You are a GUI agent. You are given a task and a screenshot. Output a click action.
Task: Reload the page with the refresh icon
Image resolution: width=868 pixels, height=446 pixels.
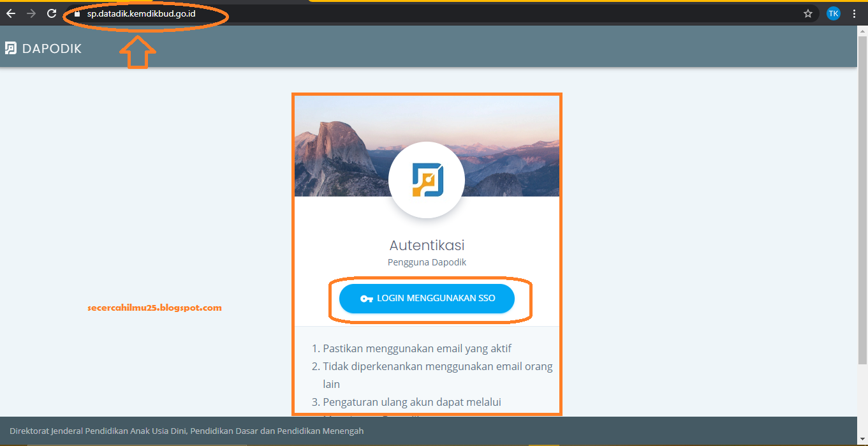point(52,13)
